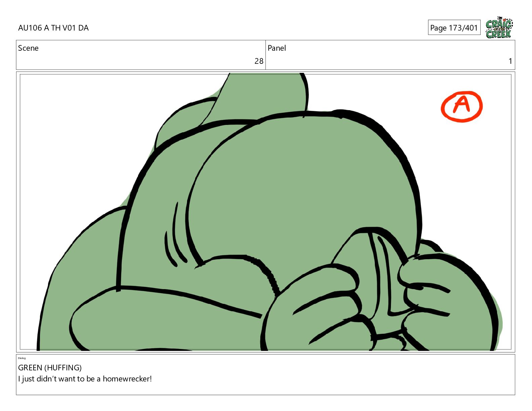Select the 'Page 173/401' page indicator box

[x=454, y=28]
